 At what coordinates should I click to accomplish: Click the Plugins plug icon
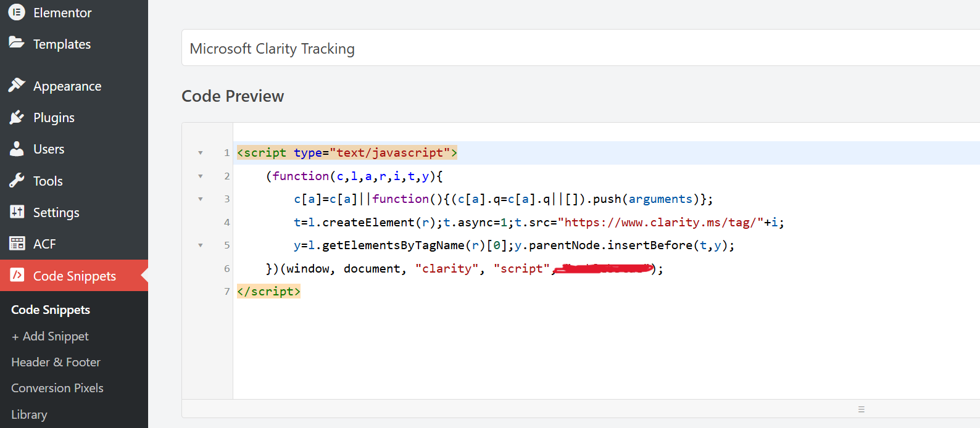(x=17, y=117)
